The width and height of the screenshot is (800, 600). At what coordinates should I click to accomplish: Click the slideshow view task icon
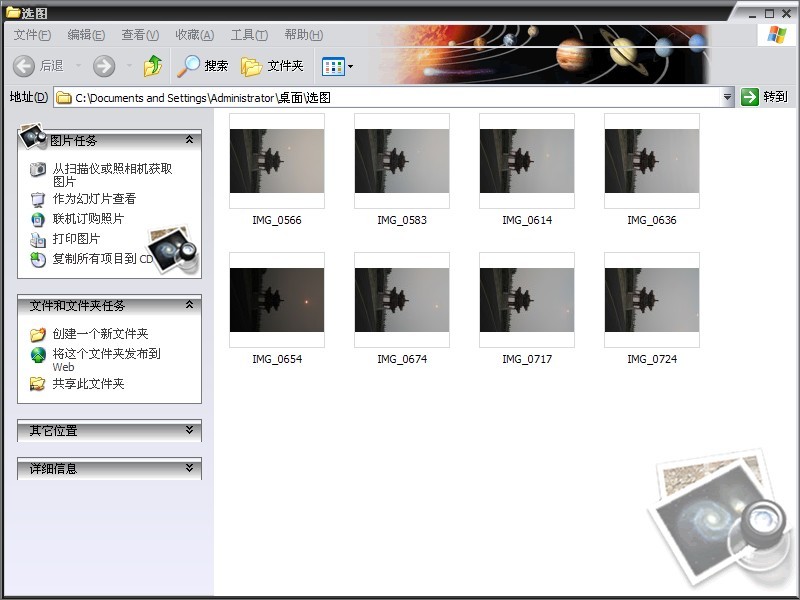37,199
